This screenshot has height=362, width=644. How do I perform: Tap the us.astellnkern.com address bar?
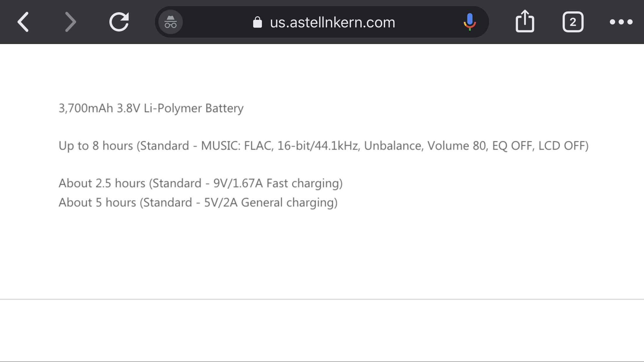(x=322, y=22)
